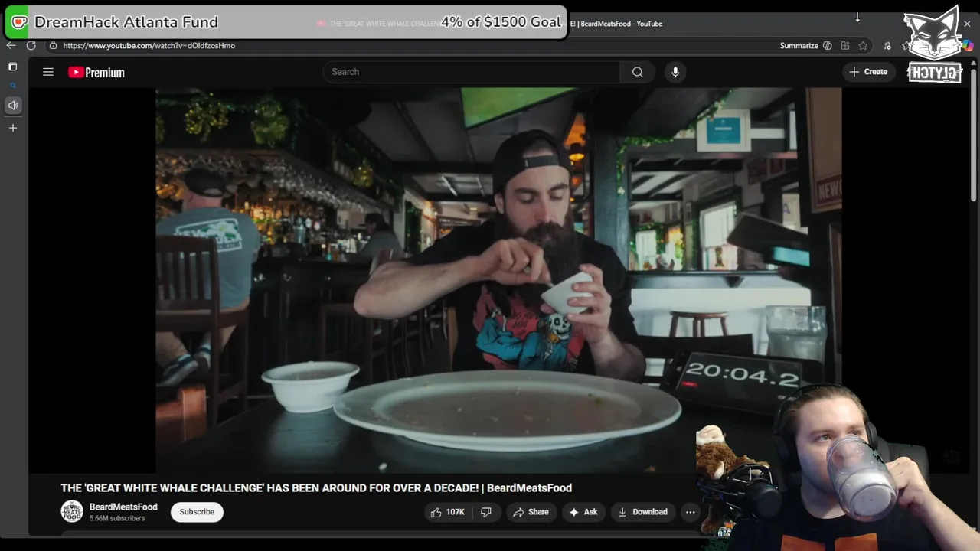Like the video with the 107K thumbs up
This screenshot has width=980, height=551.
pos(448,512)
